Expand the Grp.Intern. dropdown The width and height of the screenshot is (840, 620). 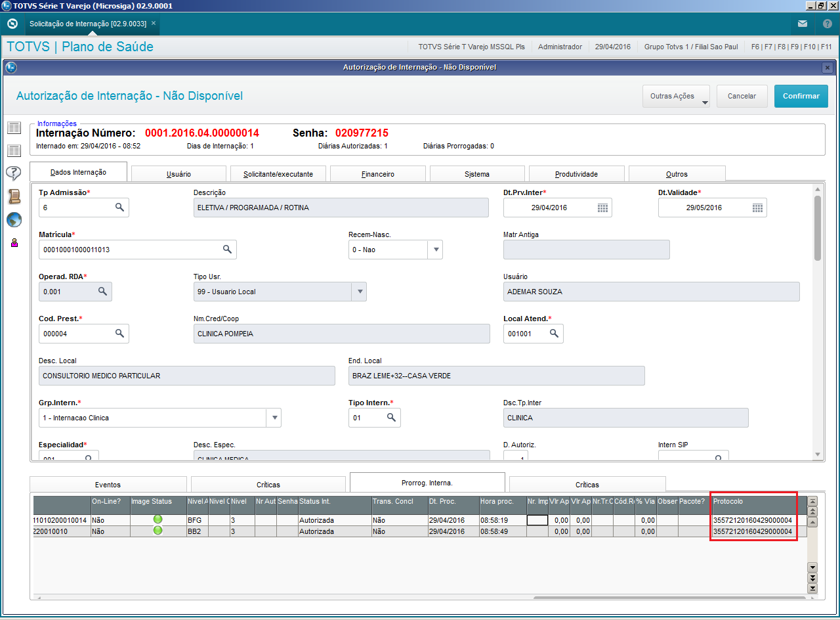(x=274, y=418)
